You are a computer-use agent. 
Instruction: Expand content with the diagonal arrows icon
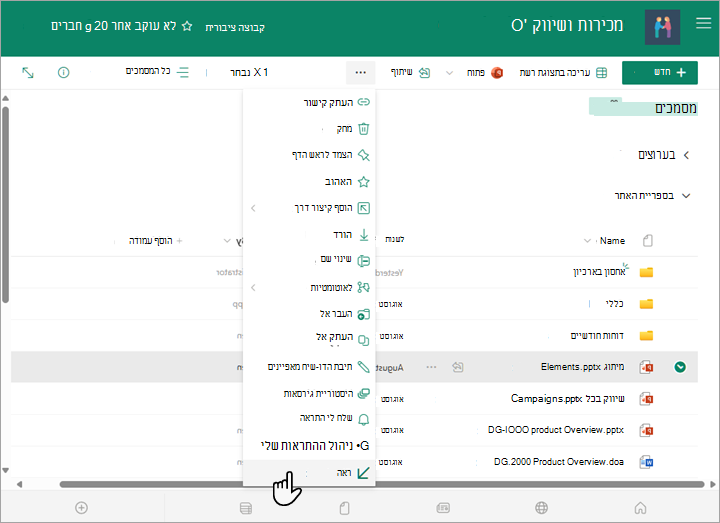[x=28, y=72]
